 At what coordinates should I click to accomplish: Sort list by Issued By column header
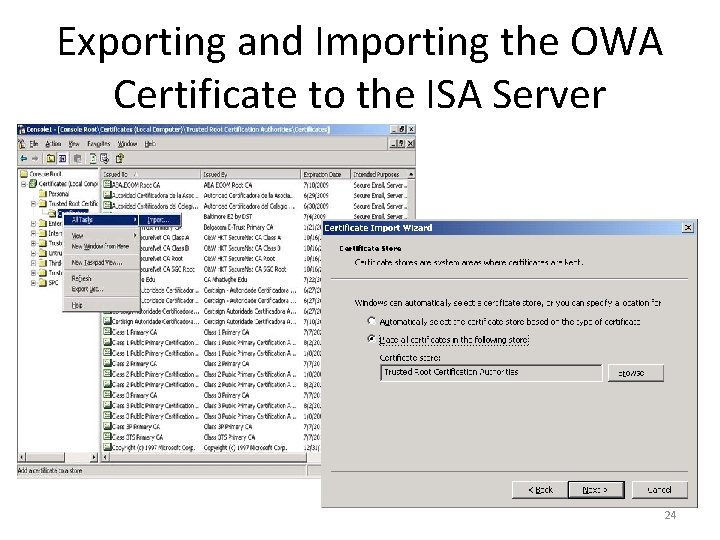(251, 174)
